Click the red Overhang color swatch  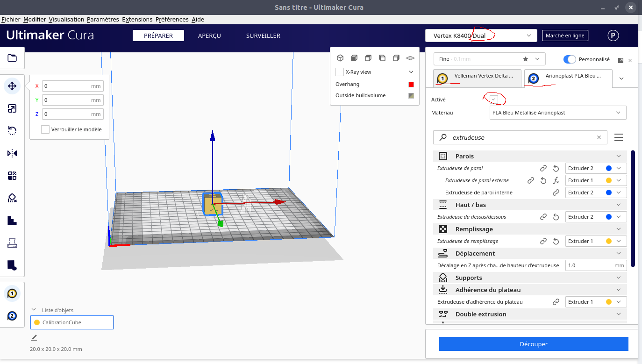pyautogui.click(x=411, y=84)
